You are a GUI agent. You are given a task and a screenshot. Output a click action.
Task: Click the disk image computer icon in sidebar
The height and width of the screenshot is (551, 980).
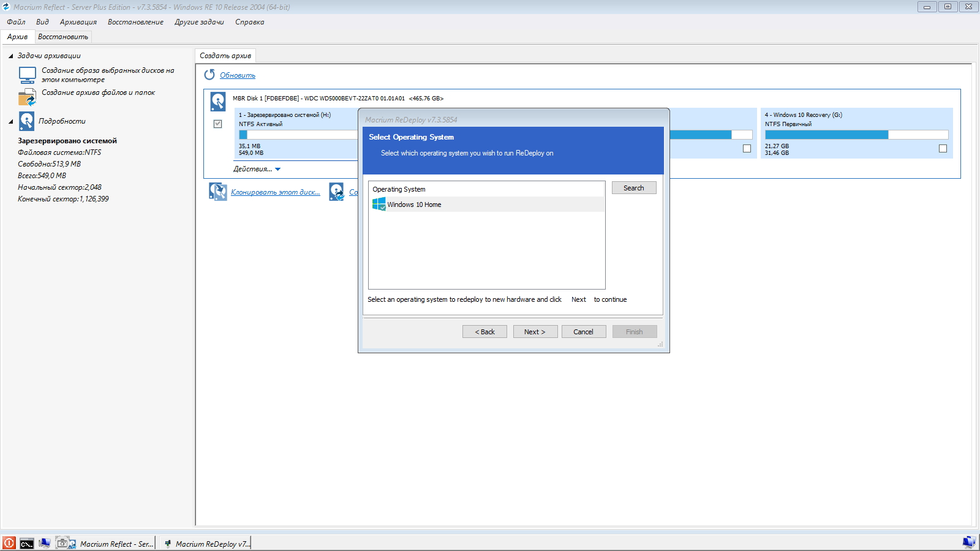[28, 75]
